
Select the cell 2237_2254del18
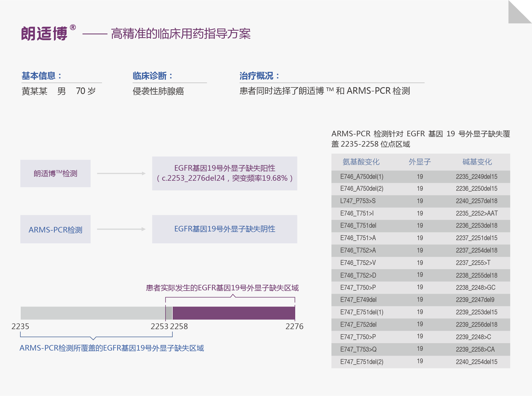[x=477, y=250]
